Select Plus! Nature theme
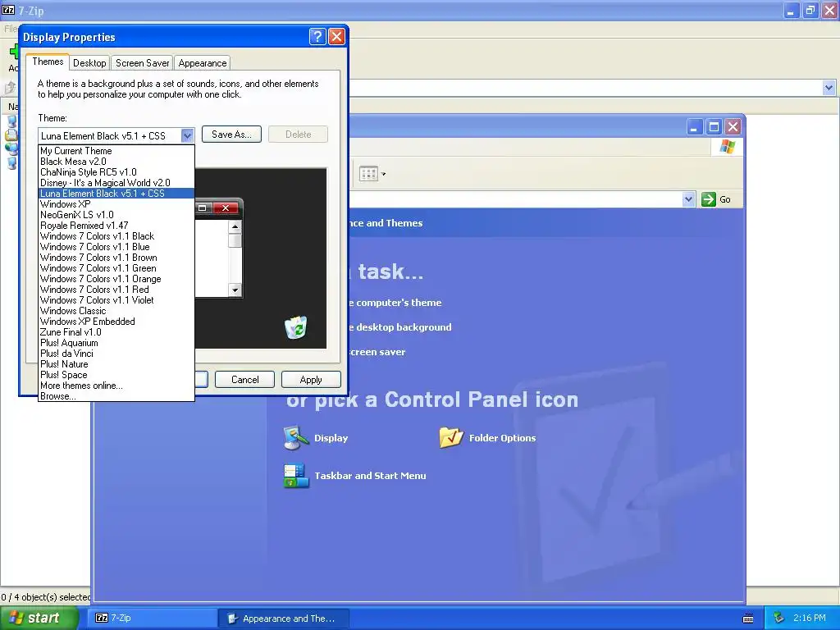840x630 pixels. (x=116, y=364)
